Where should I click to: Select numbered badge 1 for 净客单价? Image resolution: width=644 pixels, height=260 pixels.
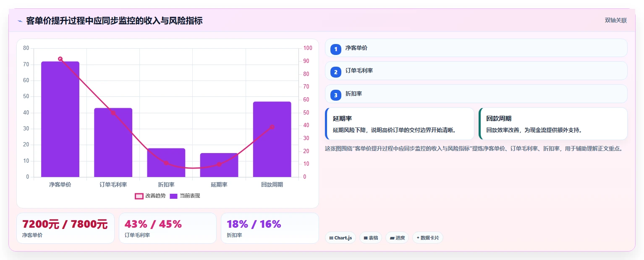pyautogui.click(x=335, y=49)
